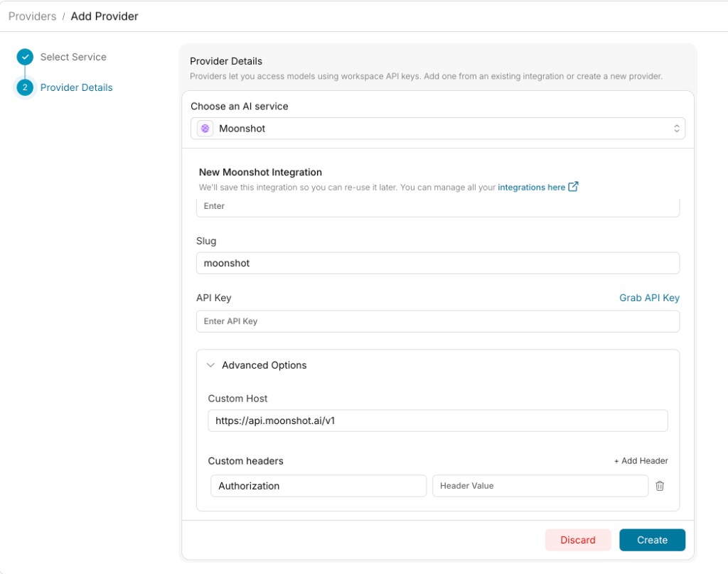Click the Choose an AI service label

[240, 107]
